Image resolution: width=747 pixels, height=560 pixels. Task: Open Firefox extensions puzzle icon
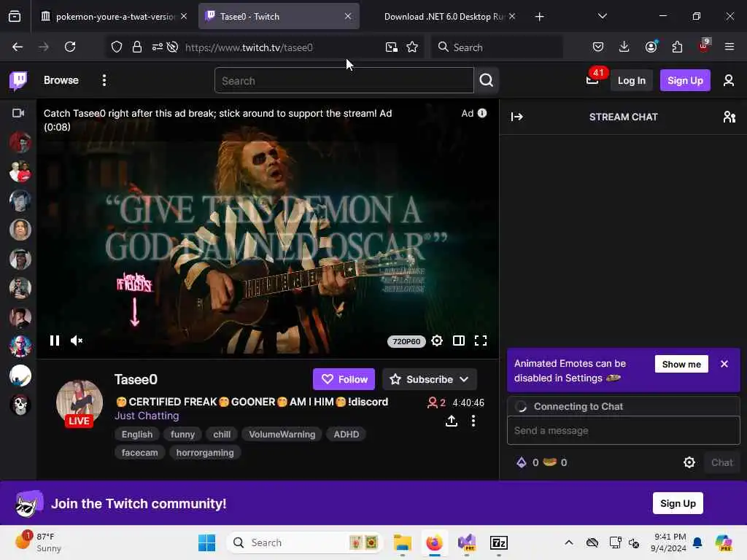pos(677,47)
